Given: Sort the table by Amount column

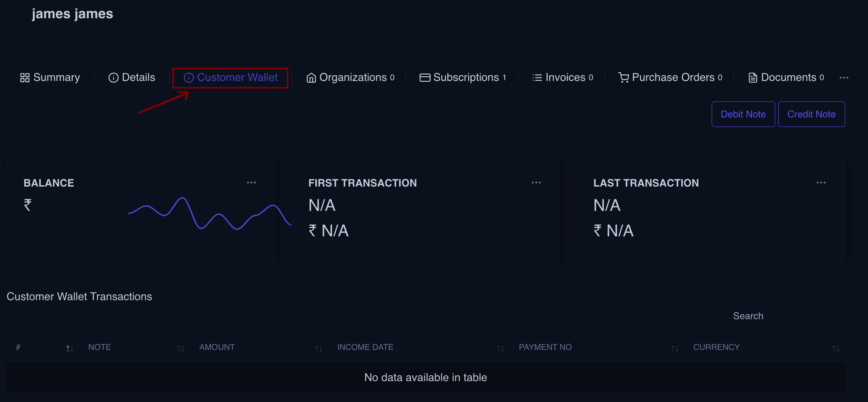Looking at the screenshot, I should tap(217, 347).
